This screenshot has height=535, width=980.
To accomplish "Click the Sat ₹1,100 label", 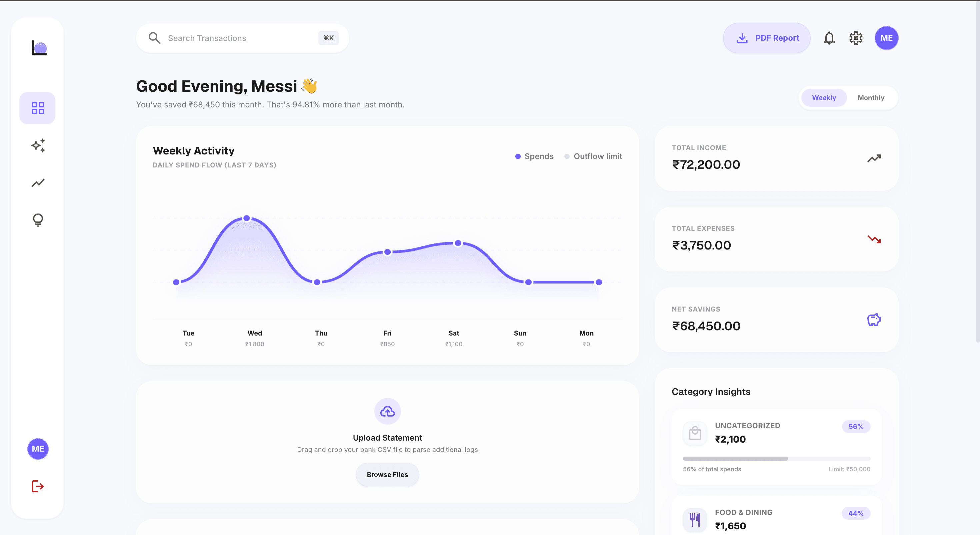I will [x=453, y=344].
